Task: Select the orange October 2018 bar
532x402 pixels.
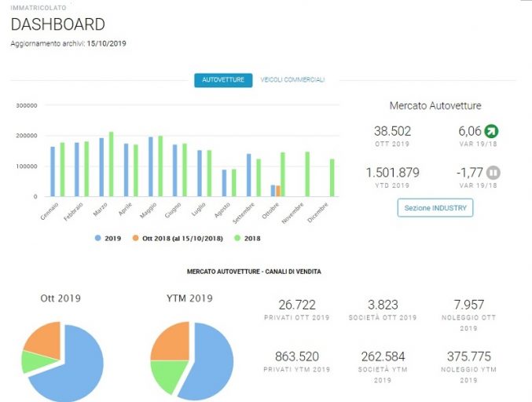Action: (278, 191)
